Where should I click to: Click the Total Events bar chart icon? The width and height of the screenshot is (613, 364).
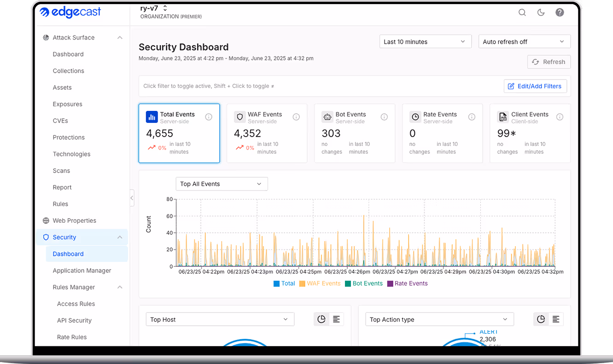(x=152, y=117)
